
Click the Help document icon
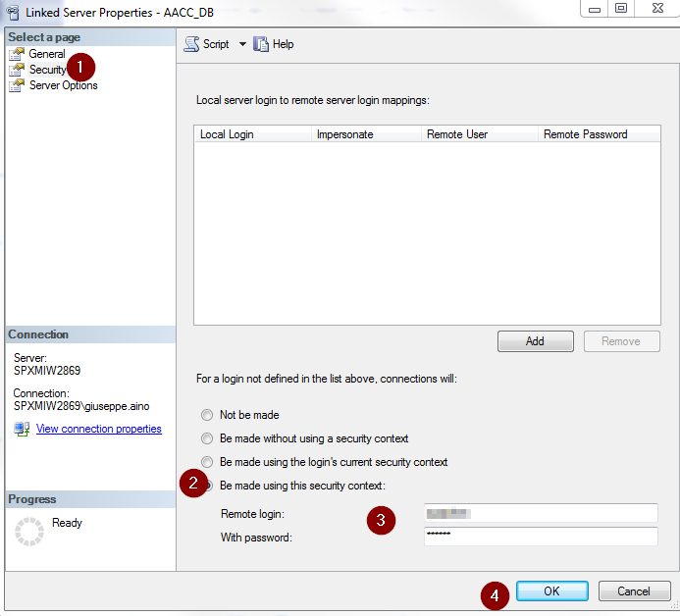[x=261, y=44]
